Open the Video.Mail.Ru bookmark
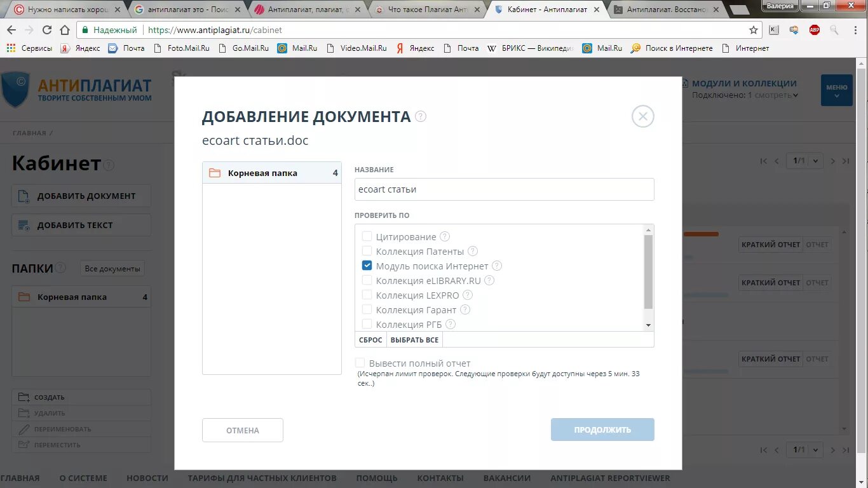This screenshot has height=488, width=868. point(356,48)
